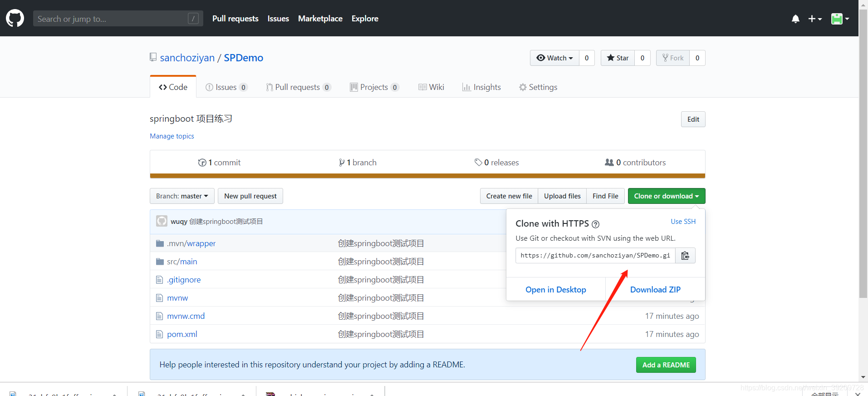Switch clone method with Use SSH
The height and width of the screenshot is (396, 868).
[683, 222]
